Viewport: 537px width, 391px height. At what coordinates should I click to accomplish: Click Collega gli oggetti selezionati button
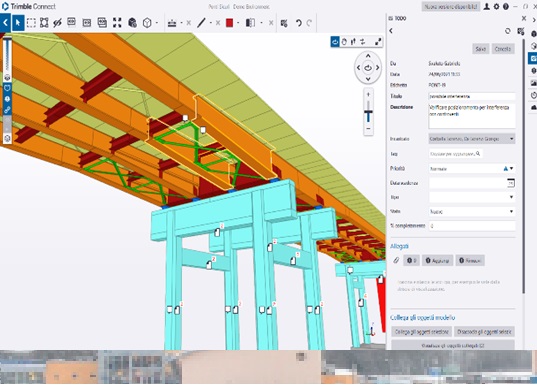[422, 332]
